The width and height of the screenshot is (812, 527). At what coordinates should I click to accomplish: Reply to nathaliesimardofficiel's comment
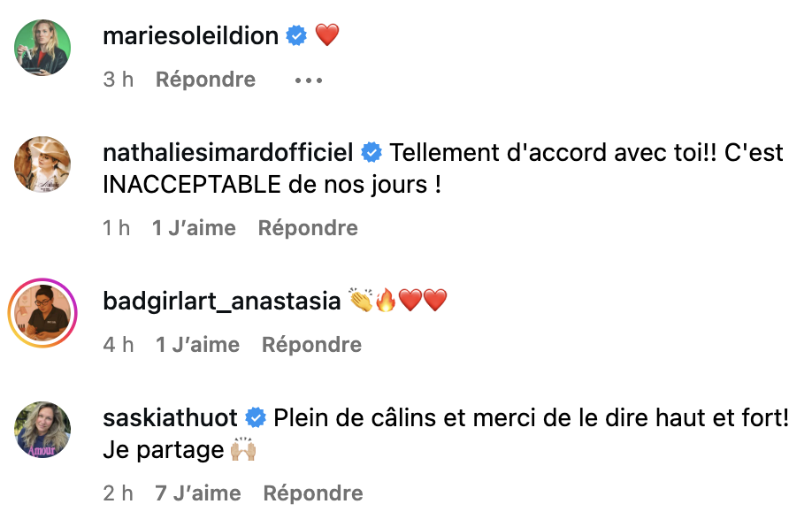point(308,228)
